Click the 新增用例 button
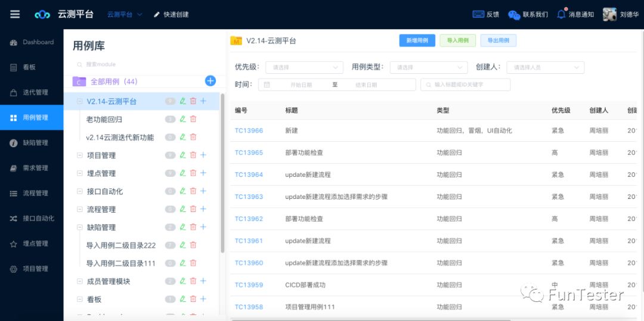This screenshot has width=644, height=321. click(417, 40)
